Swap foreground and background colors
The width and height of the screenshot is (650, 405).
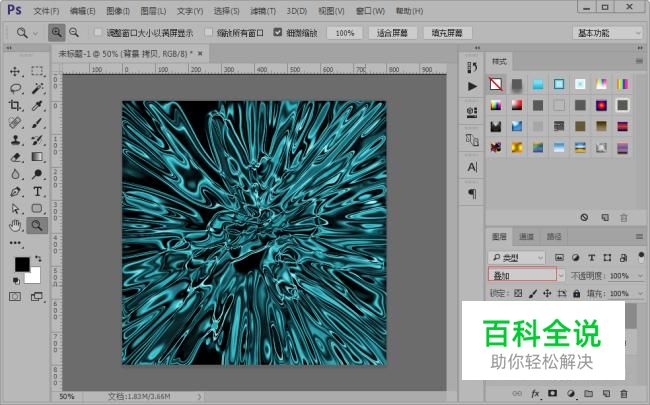(38, 259)
